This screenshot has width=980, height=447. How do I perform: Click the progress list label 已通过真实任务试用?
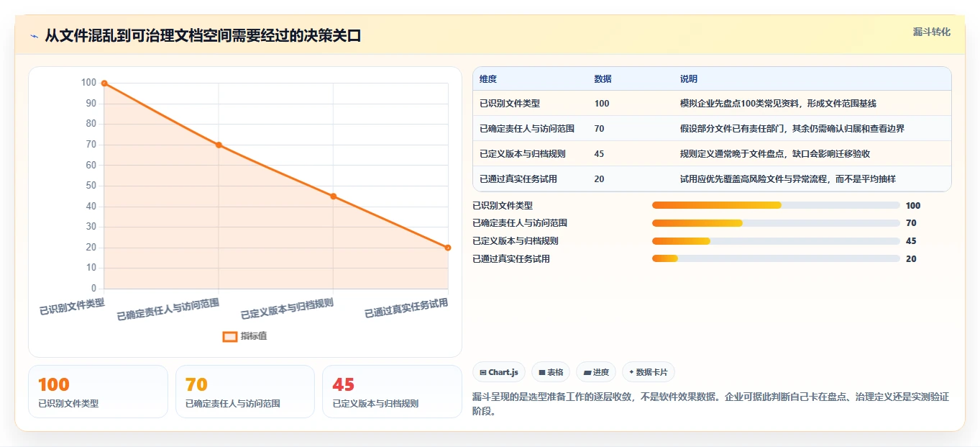pyautogui.click(x=511, y=259)
